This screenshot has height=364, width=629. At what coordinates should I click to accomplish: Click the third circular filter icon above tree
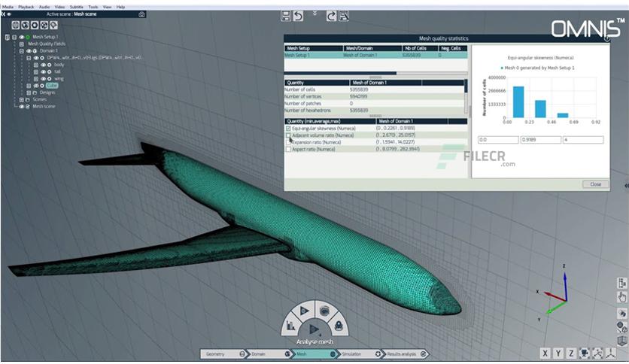click(35, 26)
